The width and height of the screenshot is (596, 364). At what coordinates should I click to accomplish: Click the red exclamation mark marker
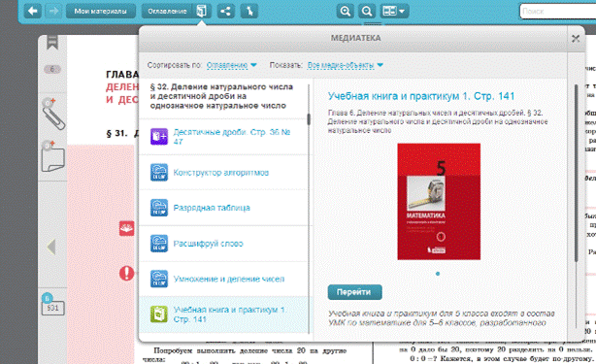coord(126,273)
